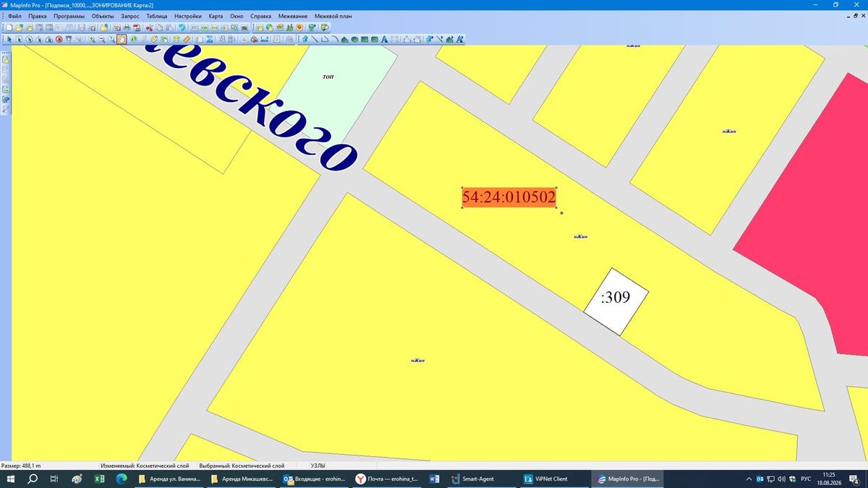Select the Marquee Select tool
Screen dimensions: 868x488
tap(20, 39)
